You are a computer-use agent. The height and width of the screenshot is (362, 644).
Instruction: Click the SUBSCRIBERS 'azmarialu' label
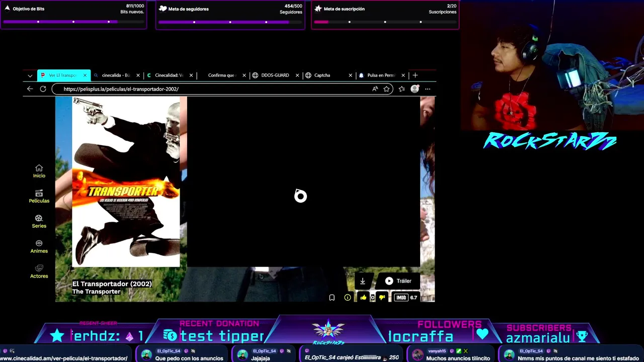tap(538, 338)
